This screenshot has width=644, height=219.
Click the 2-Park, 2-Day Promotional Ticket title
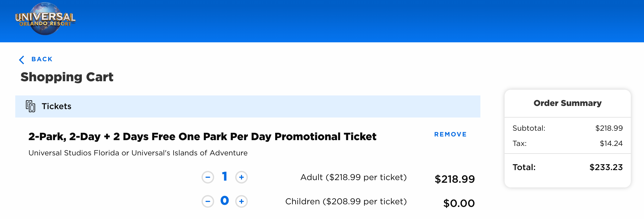click(x=202, y=136)
